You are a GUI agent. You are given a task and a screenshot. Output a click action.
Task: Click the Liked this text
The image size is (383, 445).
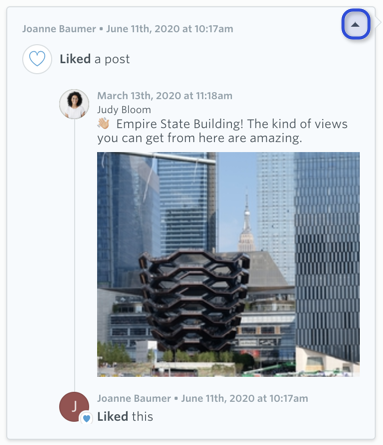tap(125, 417)
